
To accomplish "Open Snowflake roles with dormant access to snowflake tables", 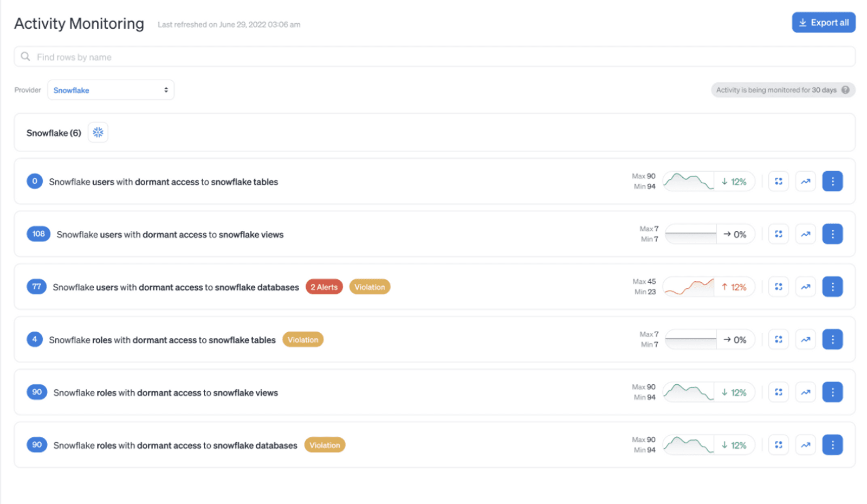I will pos(162,340).
